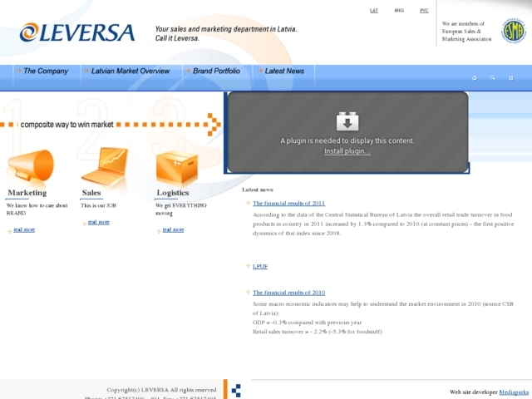Open search with magnifier icon
The width and height of the screenshot is (532, 399).
493,78
